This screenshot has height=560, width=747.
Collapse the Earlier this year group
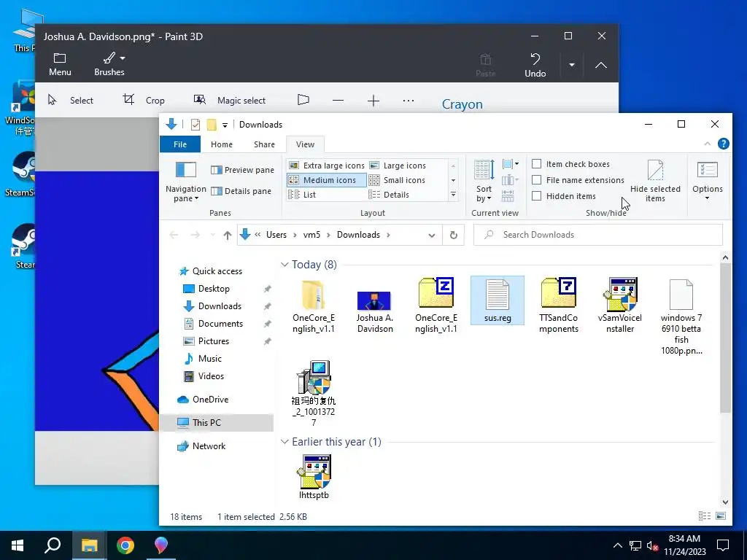[x=285, y=442]
